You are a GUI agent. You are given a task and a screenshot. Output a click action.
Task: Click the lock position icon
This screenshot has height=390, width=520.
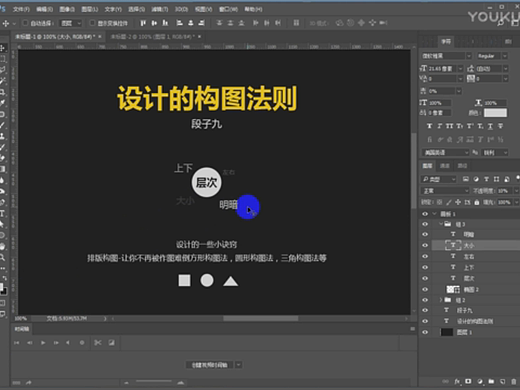coord(458,202)
